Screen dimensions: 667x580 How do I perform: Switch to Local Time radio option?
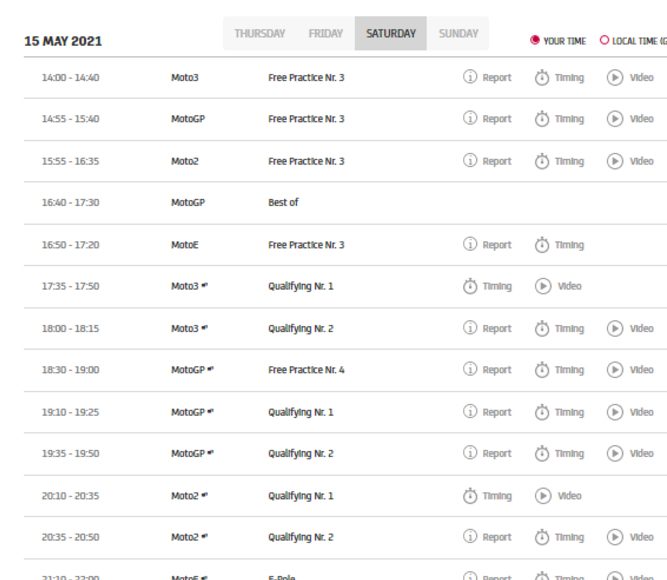point(604,41)
